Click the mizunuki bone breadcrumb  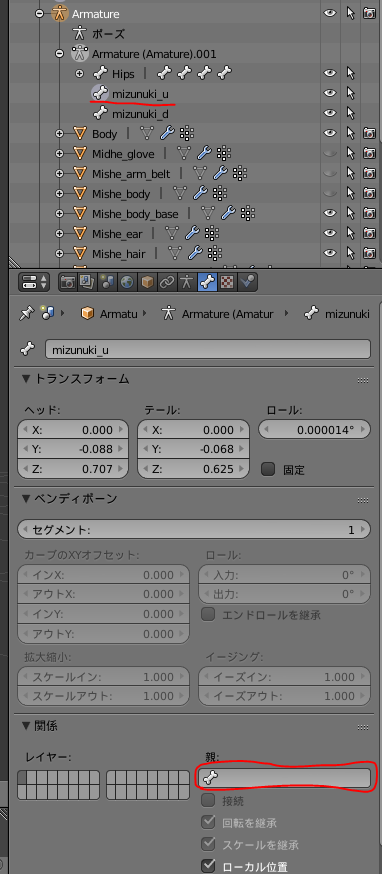(337, 314)
